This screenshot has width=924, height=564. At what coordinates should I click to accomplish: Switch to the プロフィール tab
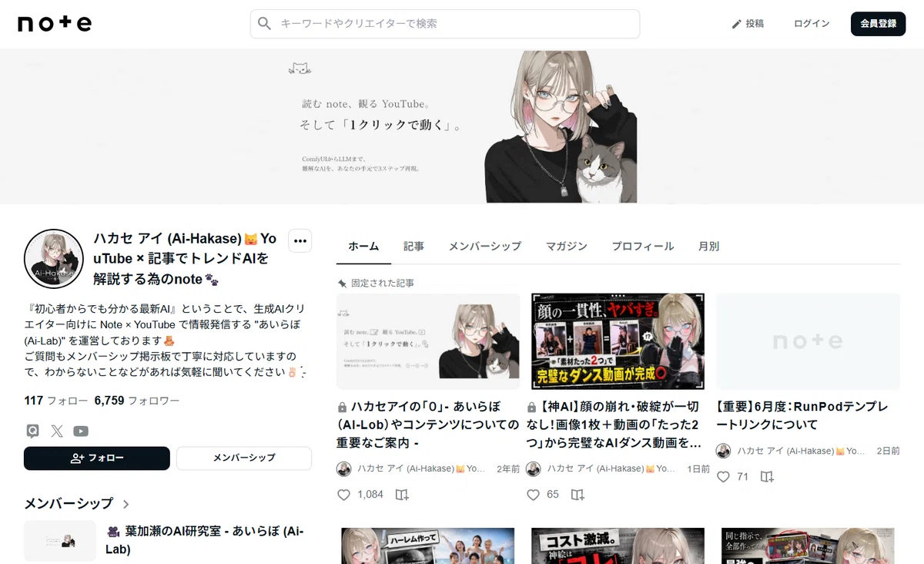click(x=643, y=247)
